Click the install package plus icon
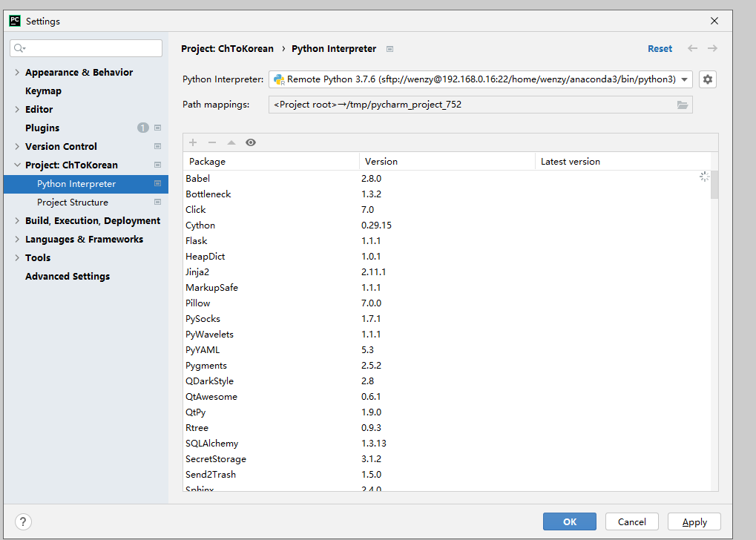This screenshot has width=756, height=540. (x=193, y=142)
